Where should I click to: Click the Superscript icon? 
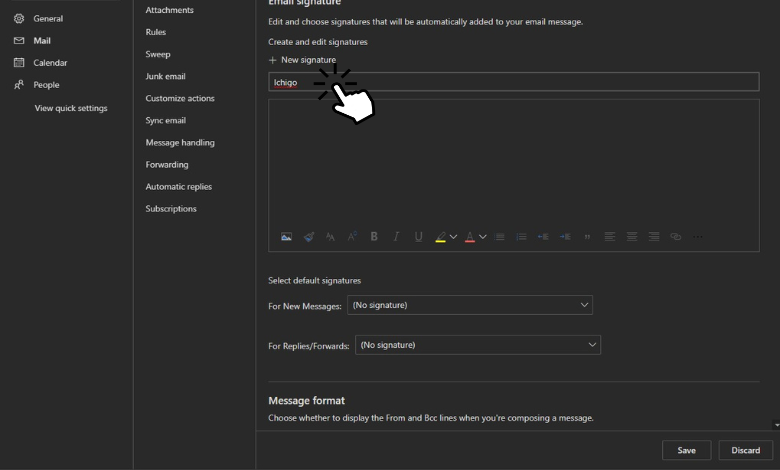(352, 237)
